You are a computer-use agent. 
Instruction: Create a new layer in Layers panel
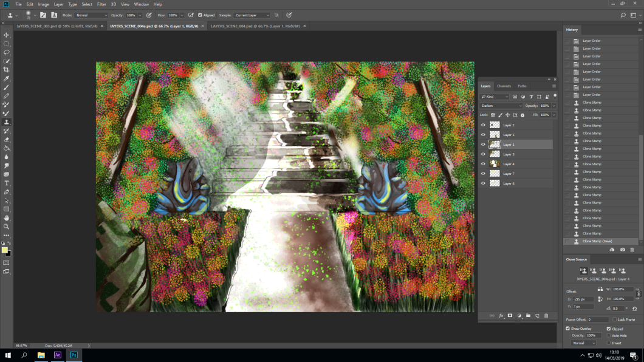click(537, 316)
